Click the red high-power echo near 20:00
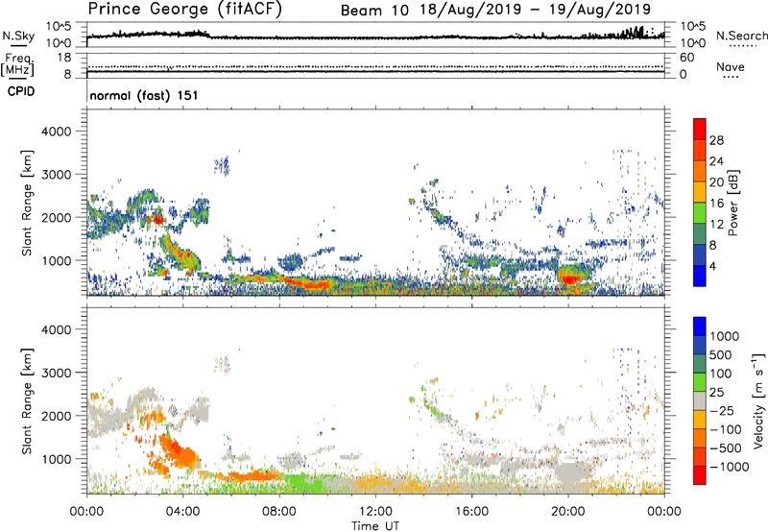 click(569, 279)
